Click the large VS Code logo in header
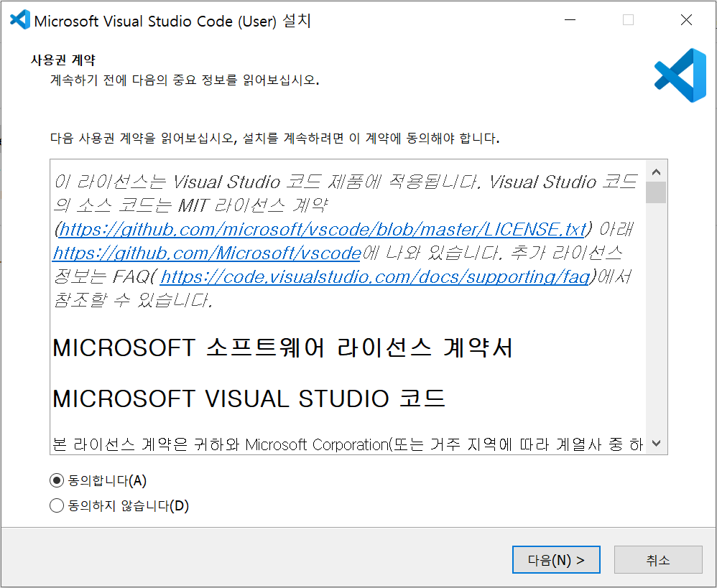Image resolution: width=717 pixels, height=588 pixels. 680,75
